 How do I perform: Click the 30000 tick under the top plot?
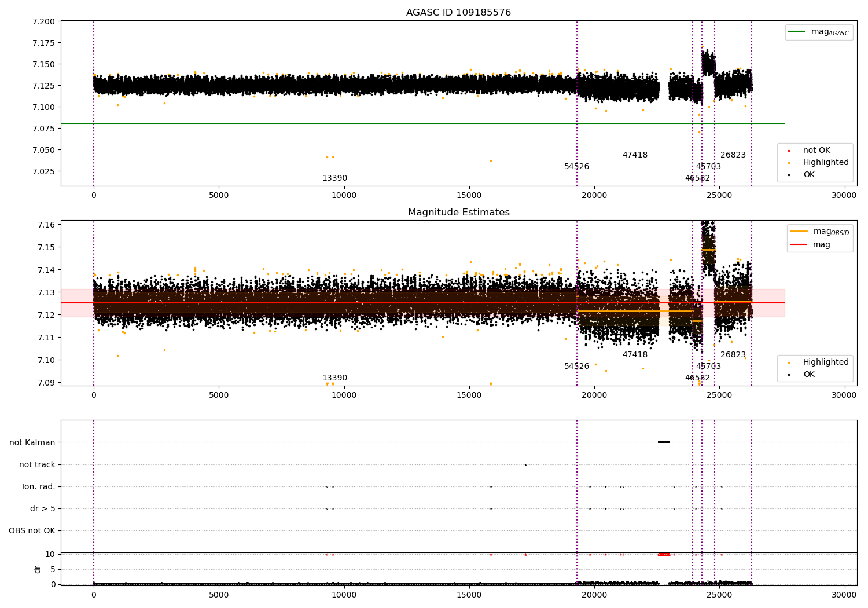[844, 196]
